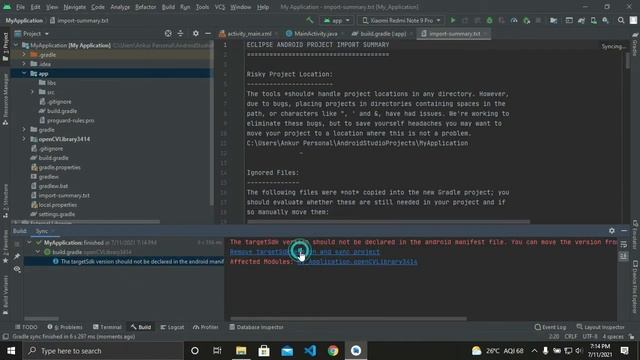Click the Affected Modules openCVLibrary3414 link

357,262
